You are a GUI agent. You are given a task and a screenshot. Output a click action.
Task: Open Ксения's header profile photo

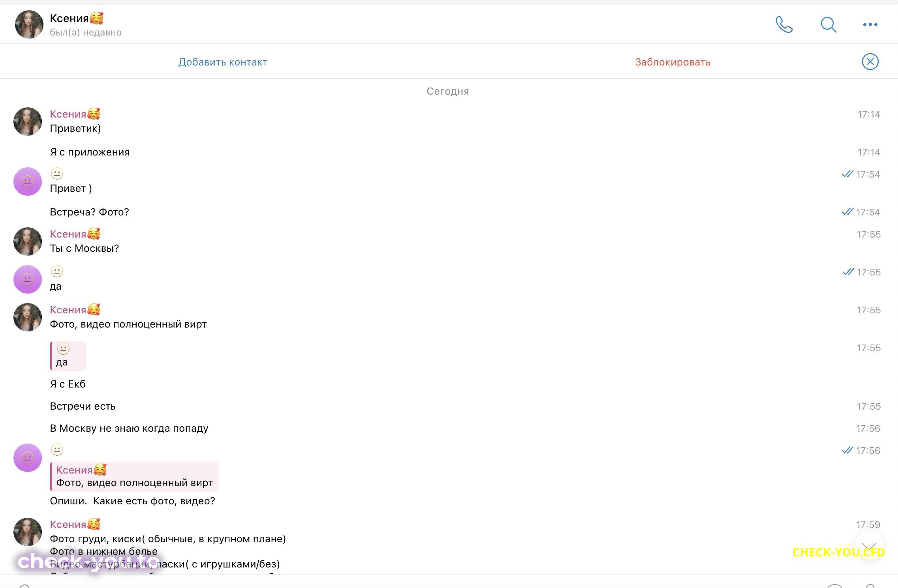(29, 24)
